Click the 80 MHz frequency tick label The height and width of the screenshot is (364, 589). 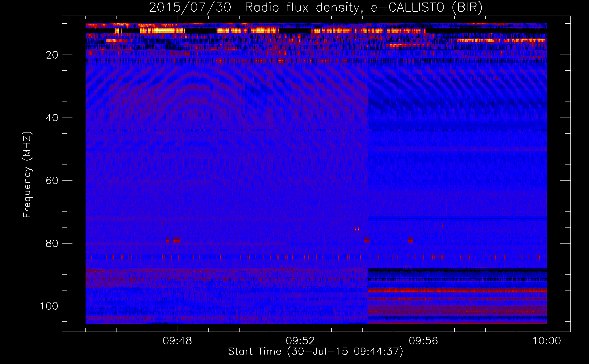[x=52, y=244]
